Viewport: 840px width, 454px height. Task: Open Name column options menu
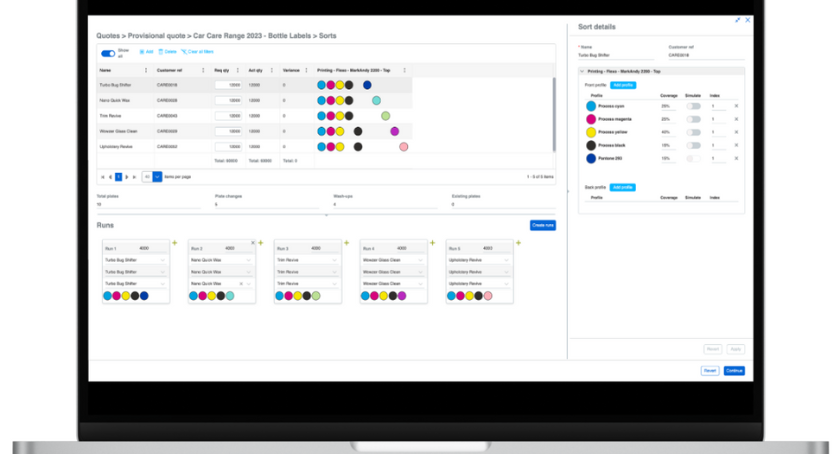coord(146,70)
